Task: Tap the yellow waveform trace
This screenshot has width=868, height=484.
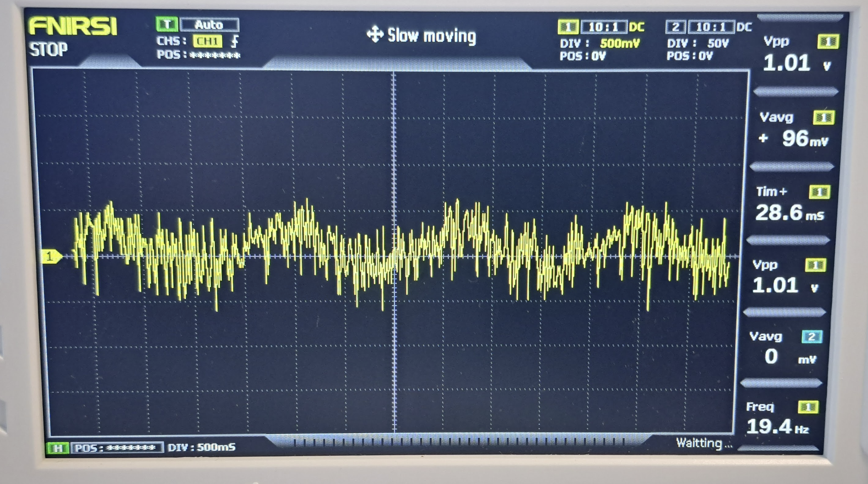Action: 401,255
